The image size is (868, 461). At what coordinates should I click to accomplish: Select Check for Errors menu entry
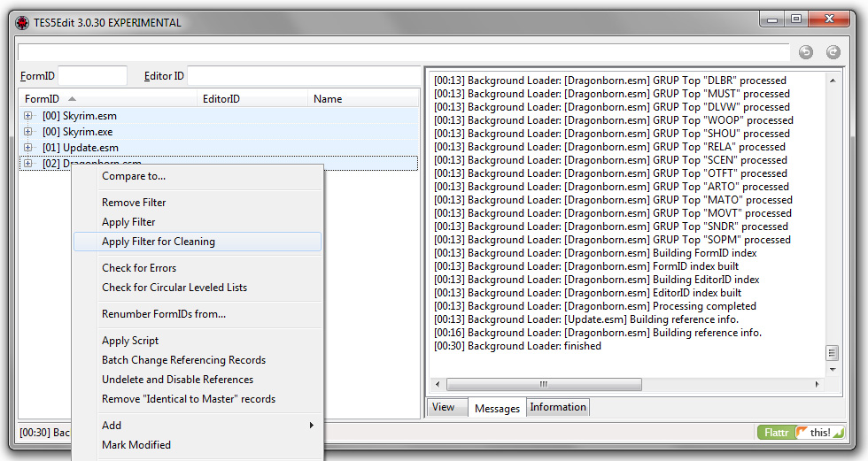coord(139,268)
